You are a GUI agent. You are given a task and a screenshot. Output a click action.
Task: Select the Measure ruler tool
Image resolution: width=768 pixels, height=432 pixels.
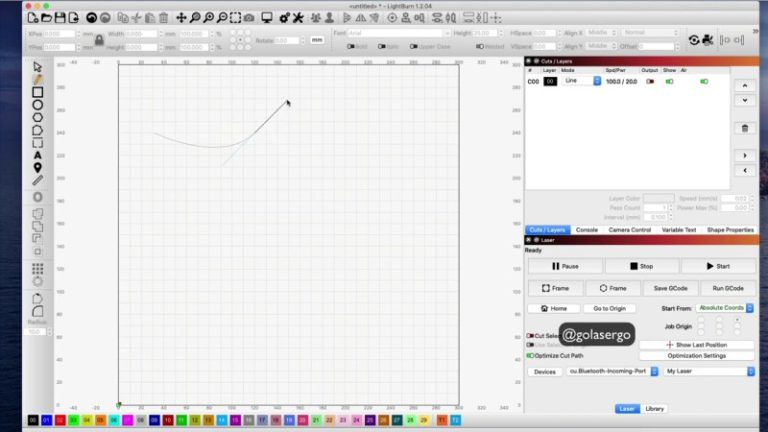pyautogui.click(x=38, y=181)
